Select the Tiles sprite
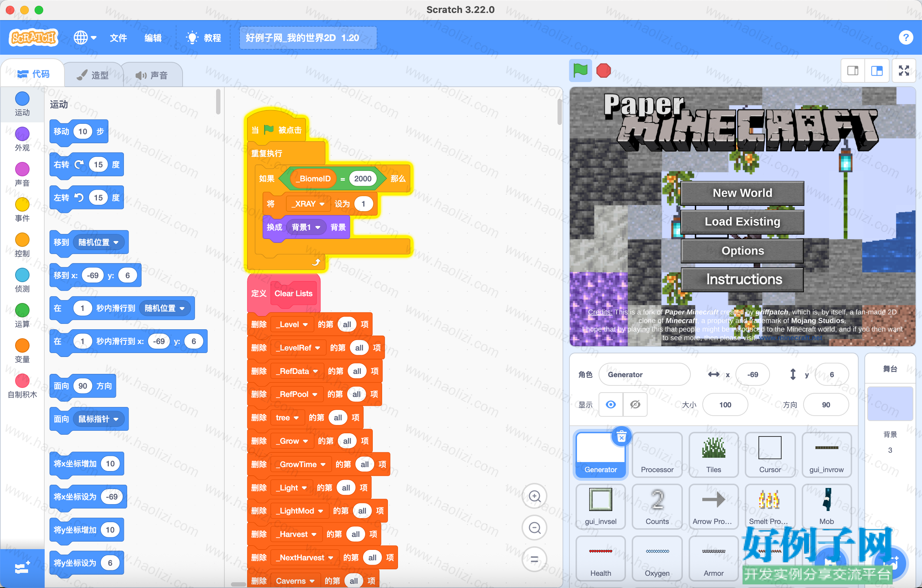The width and height of the screenshot is (922, 588). click(x=713, y=455)
